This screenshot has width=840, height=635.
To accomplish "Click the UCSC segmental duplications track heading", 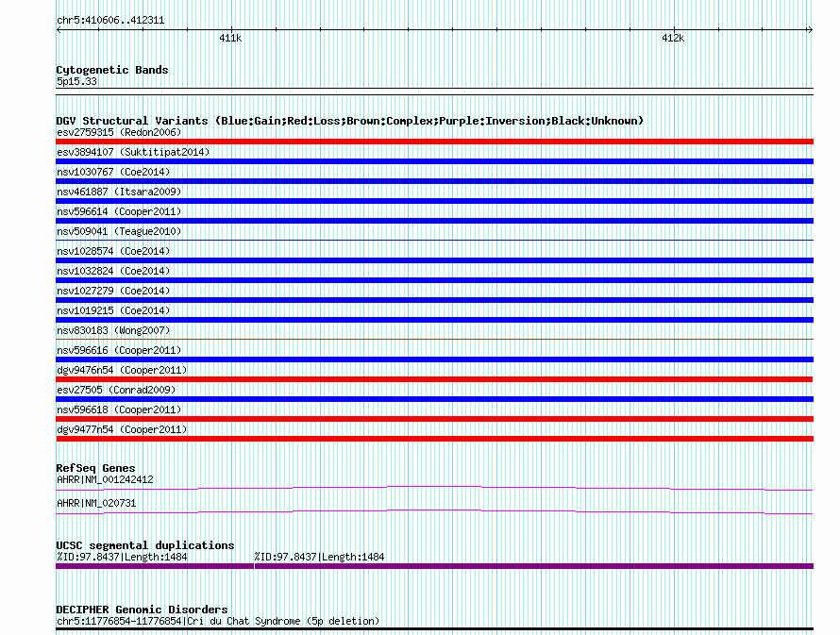I will coord(145,545).
